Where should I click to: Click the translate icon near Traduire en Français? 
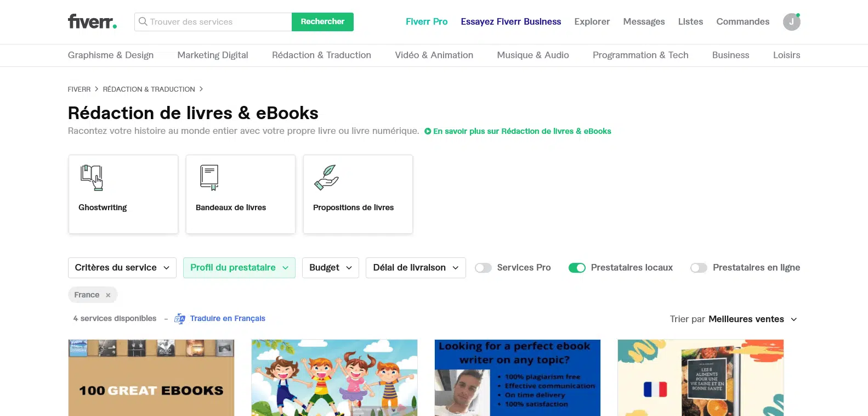(180, 319)
